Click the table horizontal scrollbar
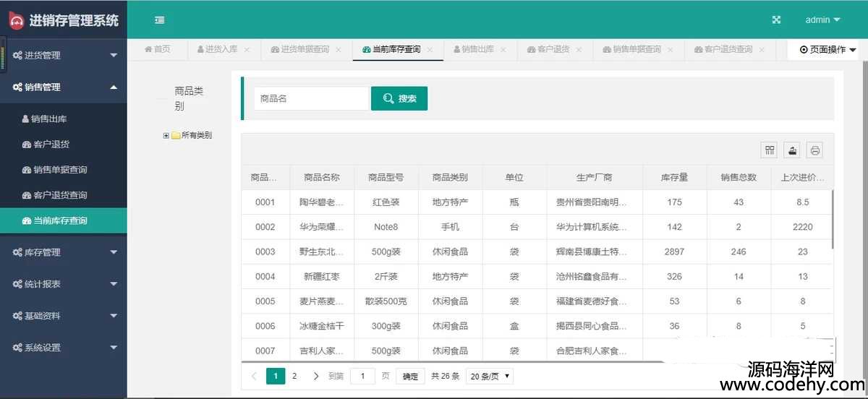The width and height of the screenshot is (868, 399). click(x=452, y=361)
